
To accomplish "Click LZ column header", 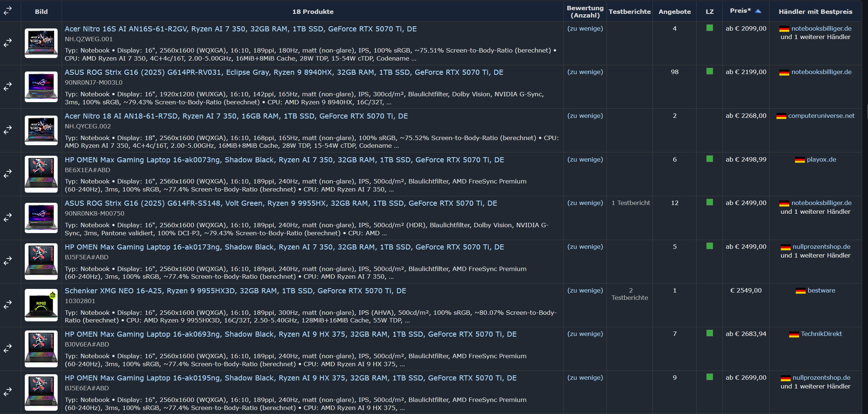I will click(709, 12).
